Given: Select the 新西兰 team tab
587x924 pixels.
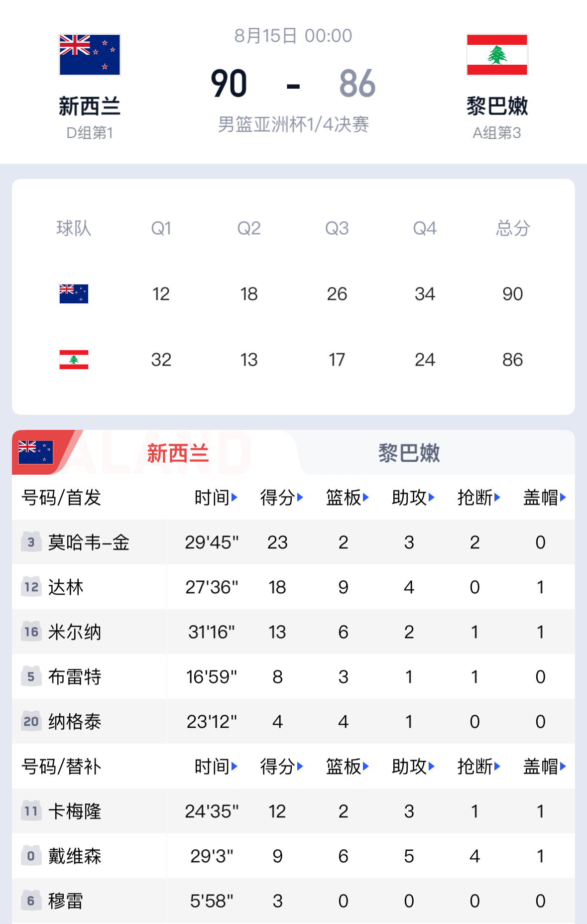Looking at the screenshot, I should (178, 453).
